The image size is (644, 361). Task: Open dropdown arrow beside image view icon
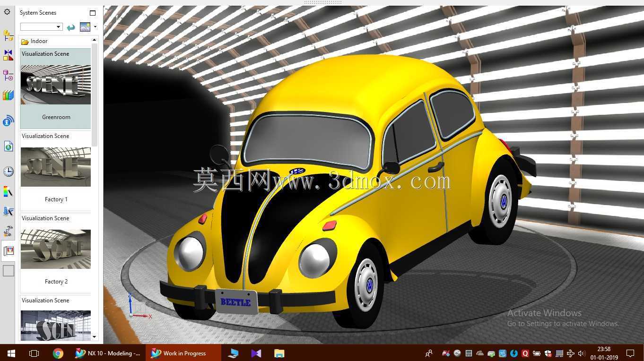pos(95,27)
